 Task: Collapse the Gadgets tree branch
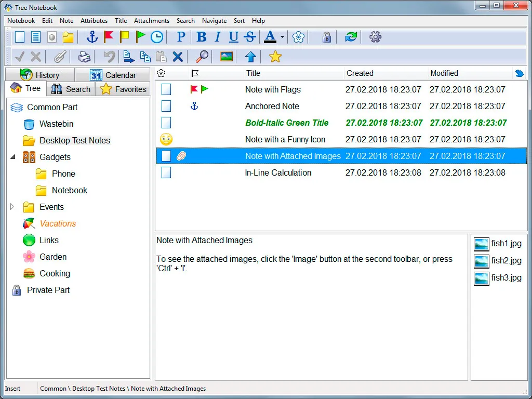click(x=12, y=157)
